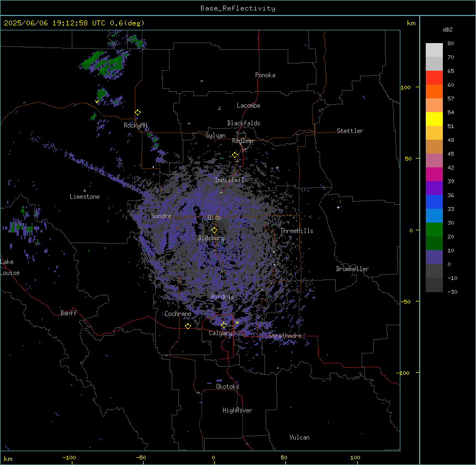Select the Vulcan label
The height and width of the screenshot is (465, 476).
point(299,437)
